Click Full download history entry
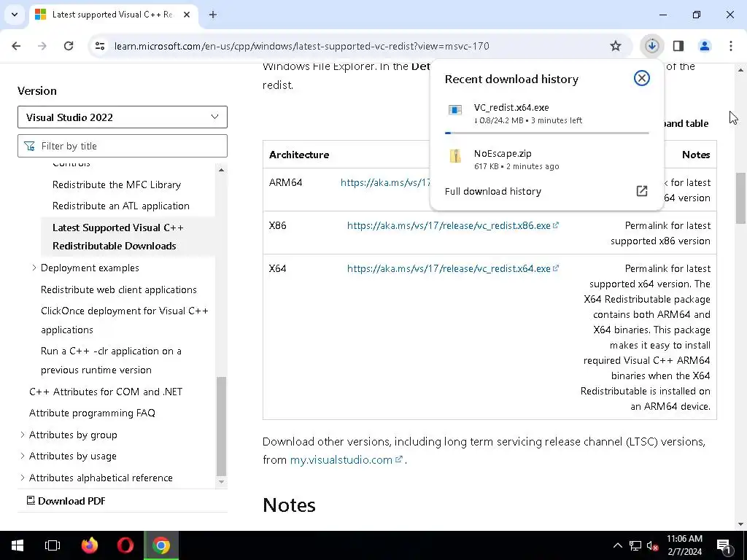 click(x=546, y=191)
